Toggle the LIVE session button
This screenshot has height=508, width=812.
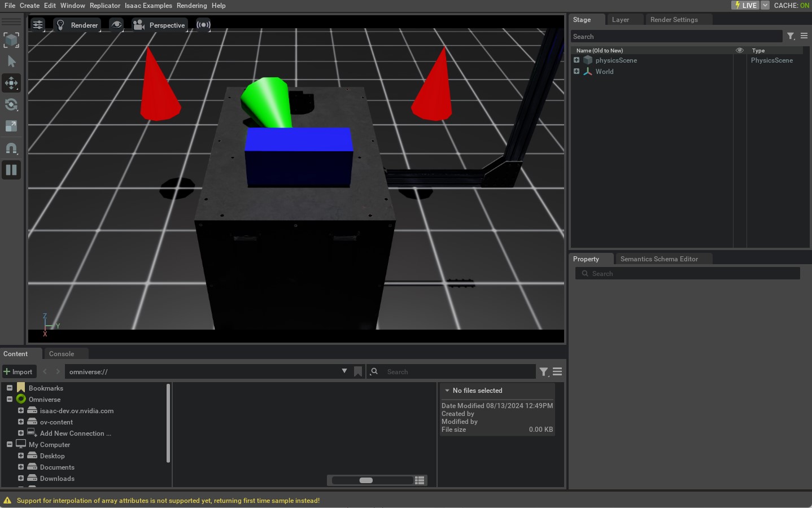tap(745, 5)
